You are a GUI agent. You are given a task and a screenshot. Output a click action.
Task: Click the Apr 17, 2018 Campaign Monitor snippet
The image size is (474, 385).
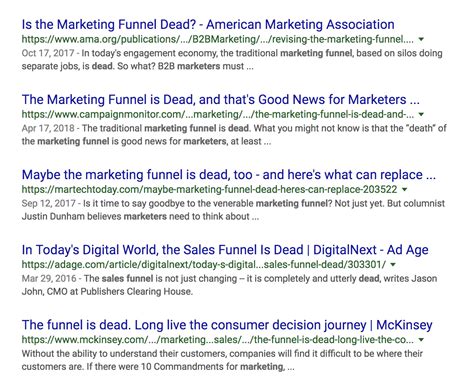coord(234,135)
